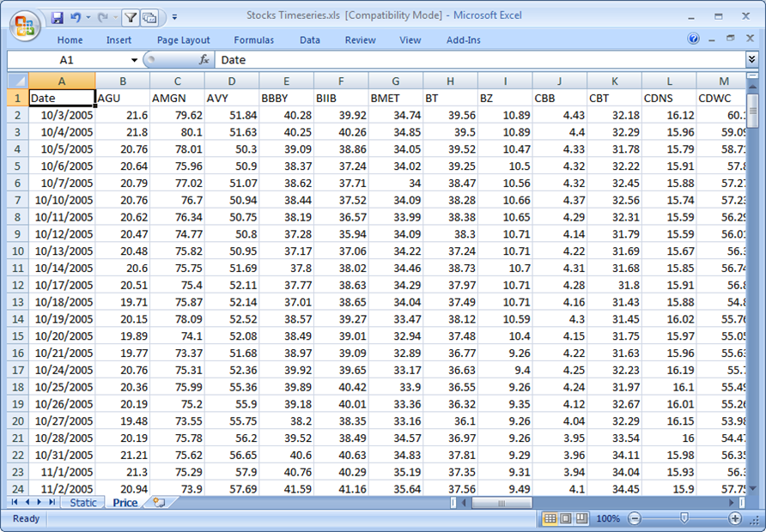
Task: Open Excel Help question mark icon
Action: (694, 39)
